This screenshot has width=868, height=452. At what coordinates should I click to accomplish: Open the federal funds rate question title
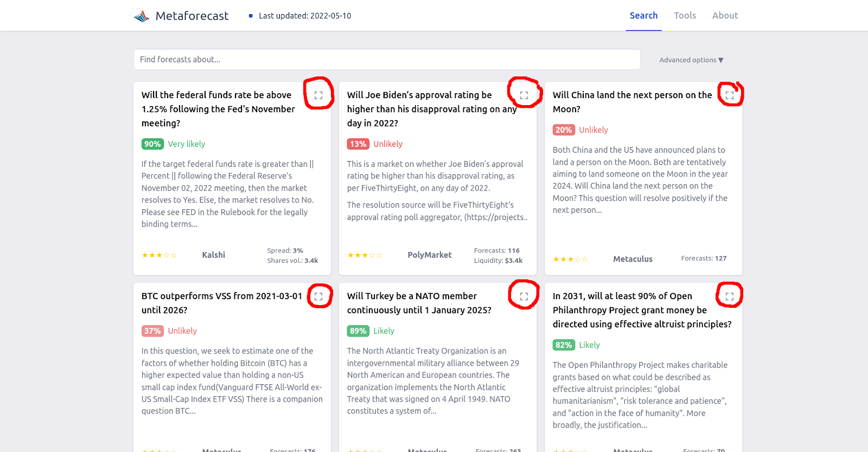[218, 109]
